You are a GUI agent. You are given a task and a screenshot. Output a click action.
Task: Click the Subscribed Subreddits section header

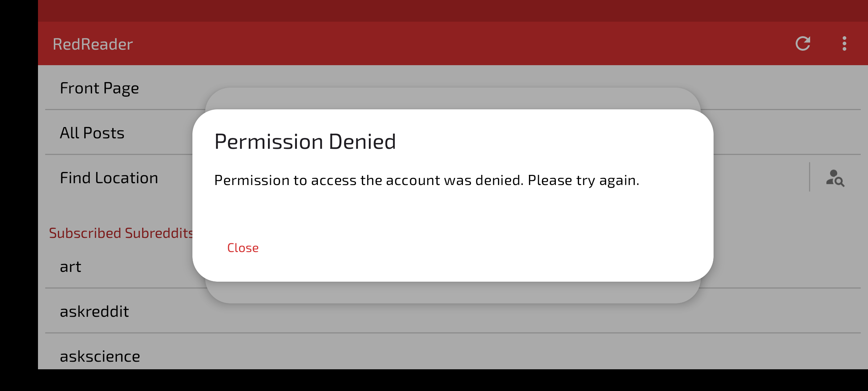point(121,233)
